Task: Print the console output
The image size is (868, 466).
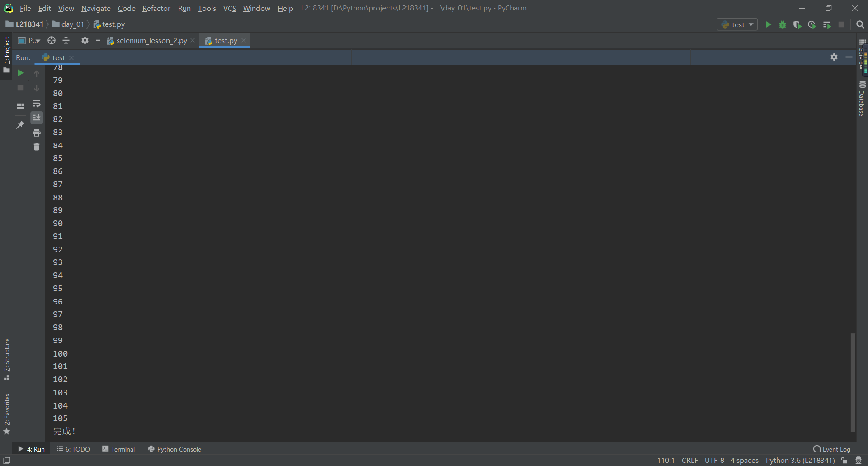Action: [x=37, y=133]
